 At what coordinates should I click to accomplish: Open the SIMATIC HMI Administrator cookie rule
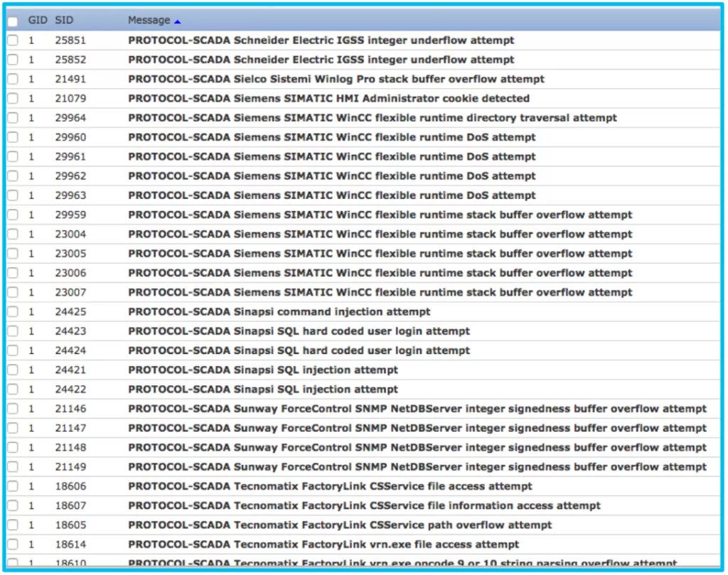[328, 98]
